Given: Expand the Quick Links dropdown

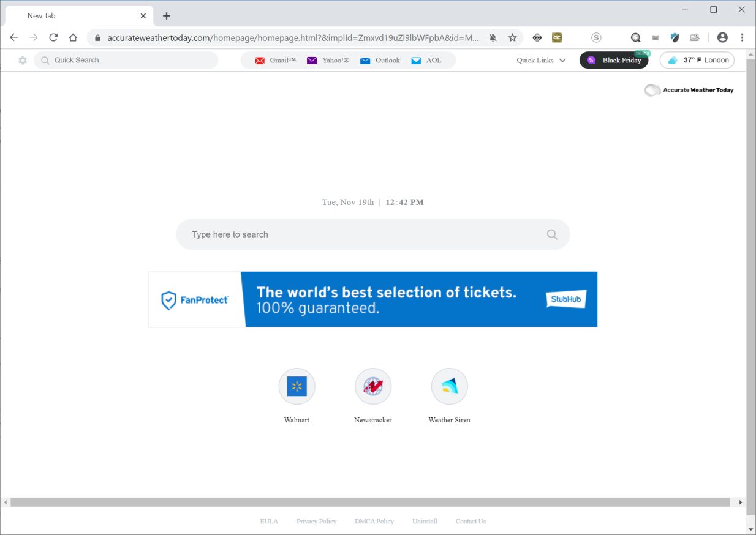Looking at the screenshot, I should (540, 60).
